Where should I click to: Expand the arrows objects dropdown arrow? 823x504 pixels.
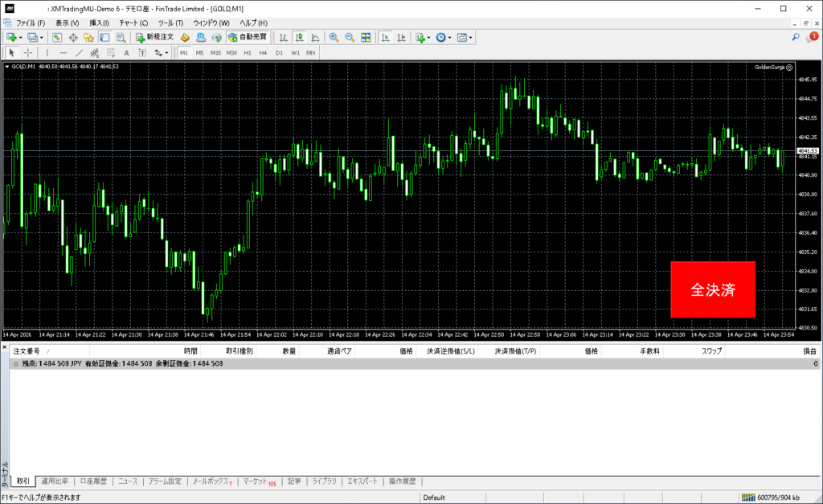click(167, 53)
